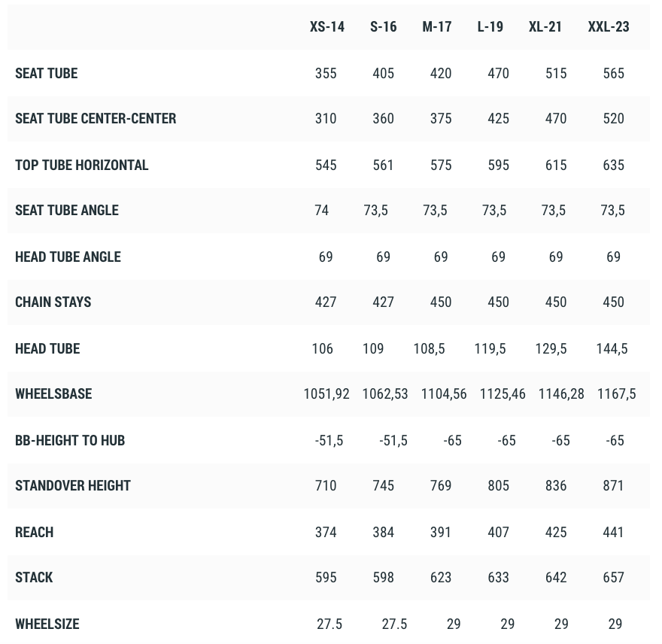This screenshot has height=644, width=662.
Task: Click the WHEELSIZE row label
Action: coord(47,624)
